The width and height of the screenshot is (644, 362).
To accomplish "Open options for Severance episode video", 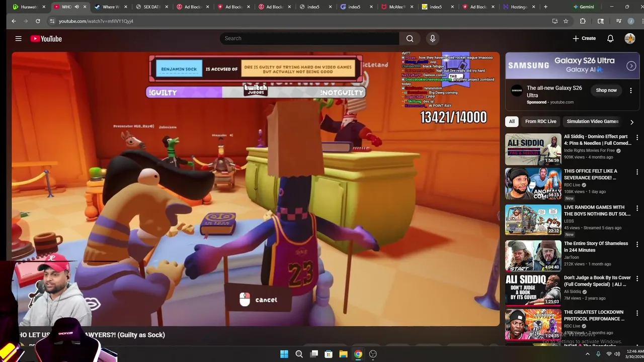I will point(637,172).
